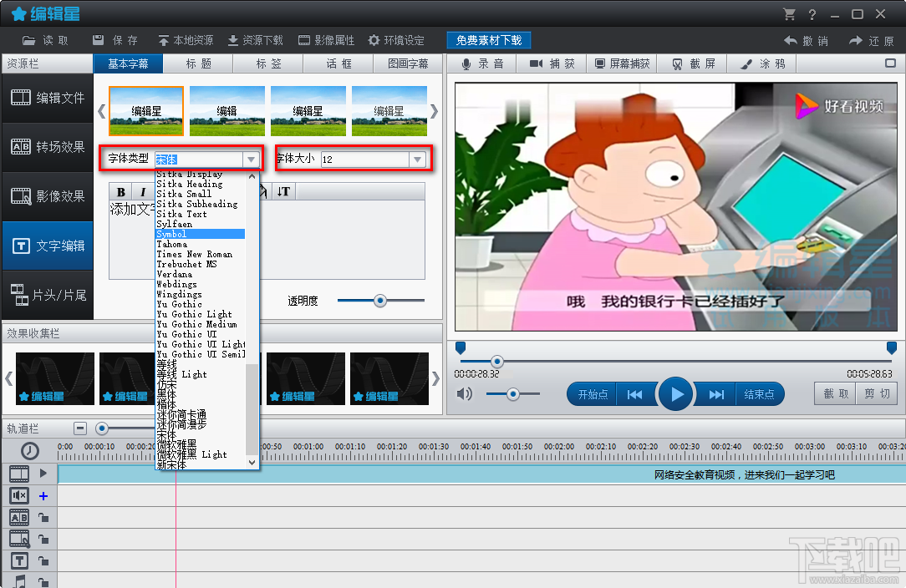
Task: Toggle bold B formatting
Action: (120, 192)
